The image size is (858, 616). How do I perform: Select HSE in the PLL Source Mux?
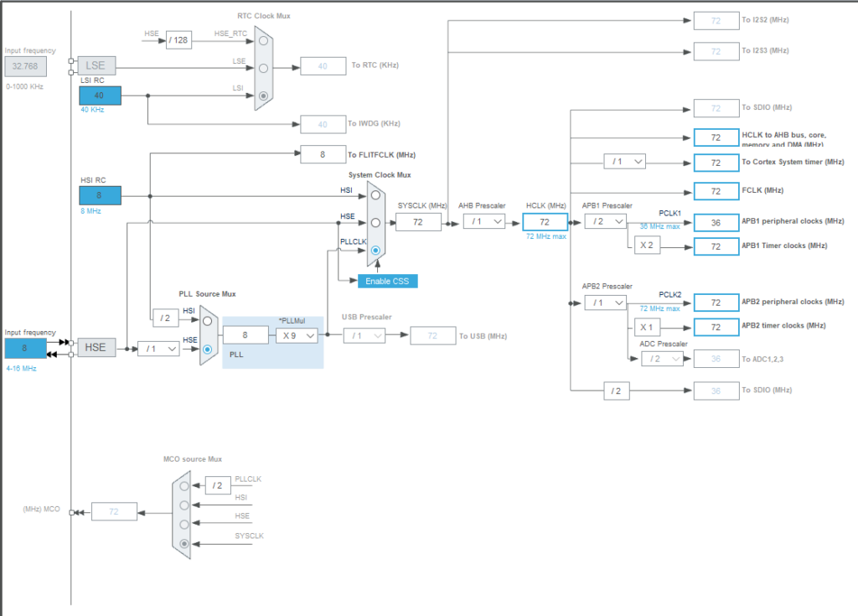click(x=208, y=349)
